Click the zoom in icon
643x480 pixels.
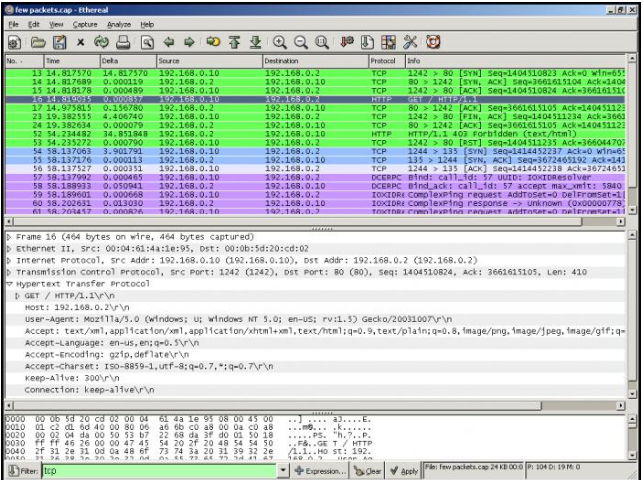[280, 42]
